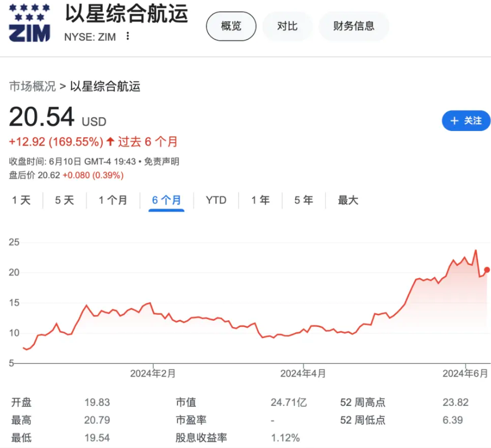This screenshot has height=448, width=491.
Task: Select the 1 年 time range
Action: 260,200
